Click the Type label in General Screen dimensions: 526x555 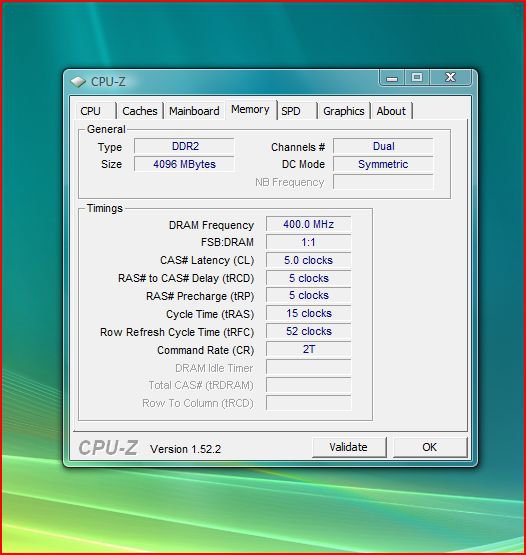(x=110, y=148)
